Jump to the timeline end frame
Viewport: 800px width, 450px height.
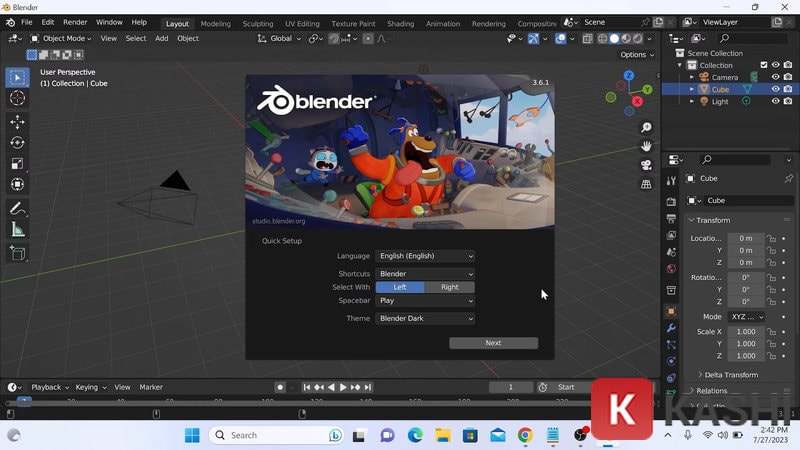(368, 387)
